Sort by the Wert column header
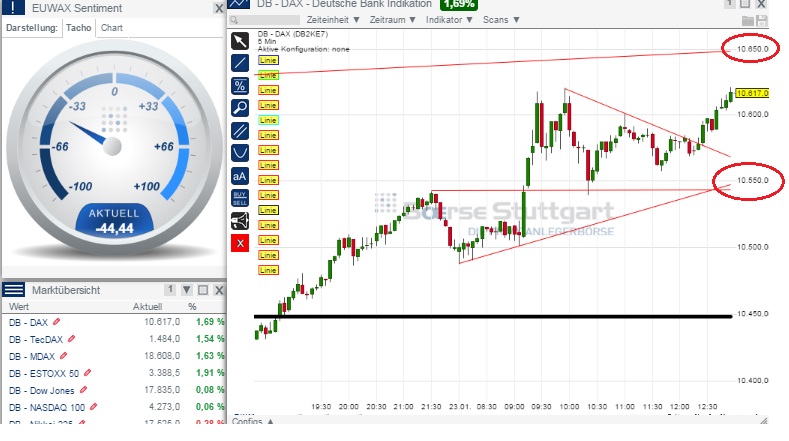789x441 pixels. pos(19,307)
